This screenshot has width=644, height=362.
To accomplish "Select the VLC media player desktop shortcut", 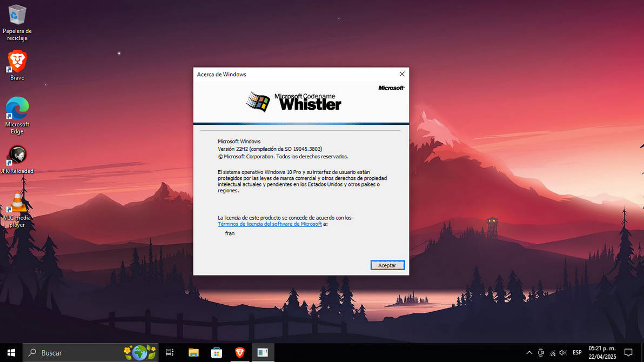I will click(x=17, y=209).
